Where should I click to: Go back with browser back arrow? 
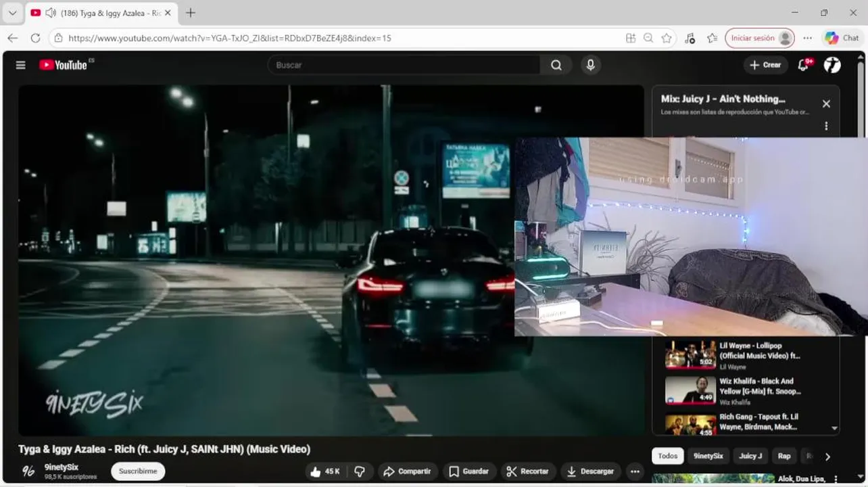tap(13, 38)
